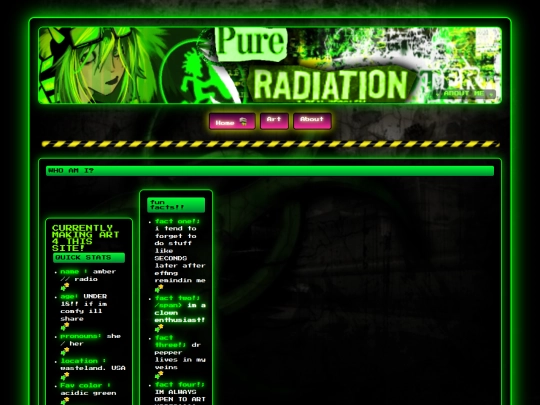Open the Home navigation button
Screen dimensions: 540x405
click(x=232, y=121)
